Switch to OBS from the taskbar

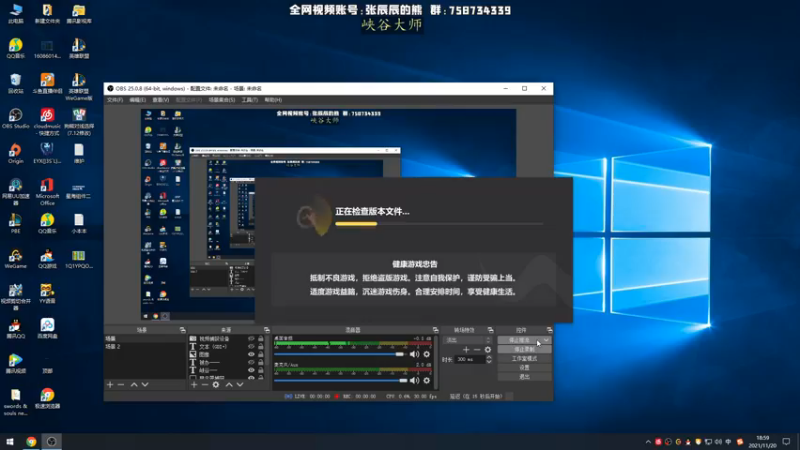tap(52, 442)
